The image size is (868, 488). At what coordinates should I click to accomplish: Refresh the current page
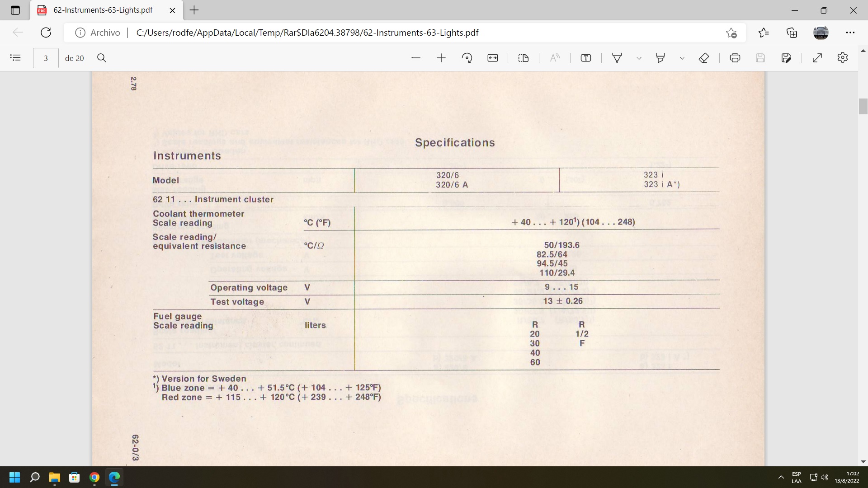pos(46,33)
